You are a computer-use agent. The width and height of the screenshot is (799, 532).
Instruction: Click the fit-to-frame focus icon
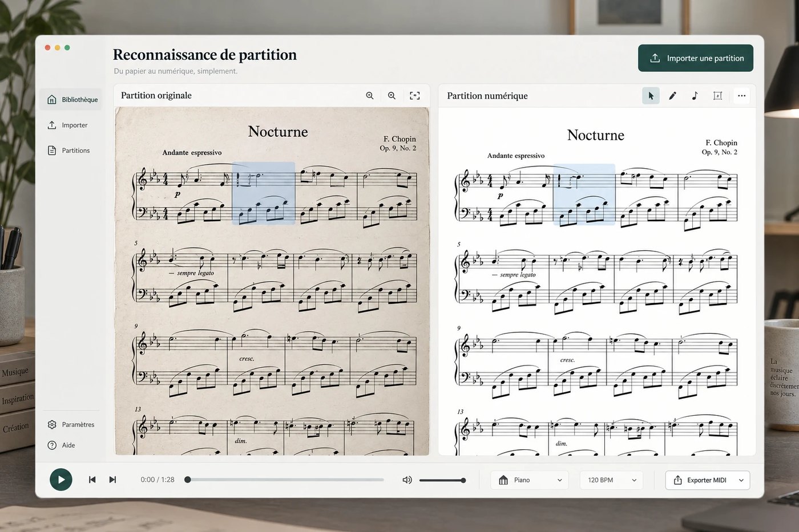pyautogui.click(x=415, y=96)
